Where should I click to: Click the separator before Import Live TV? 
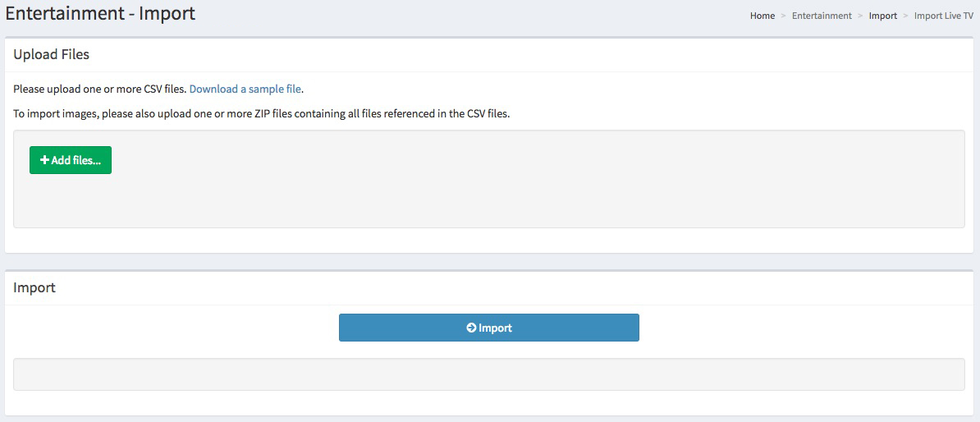[906, 16]
